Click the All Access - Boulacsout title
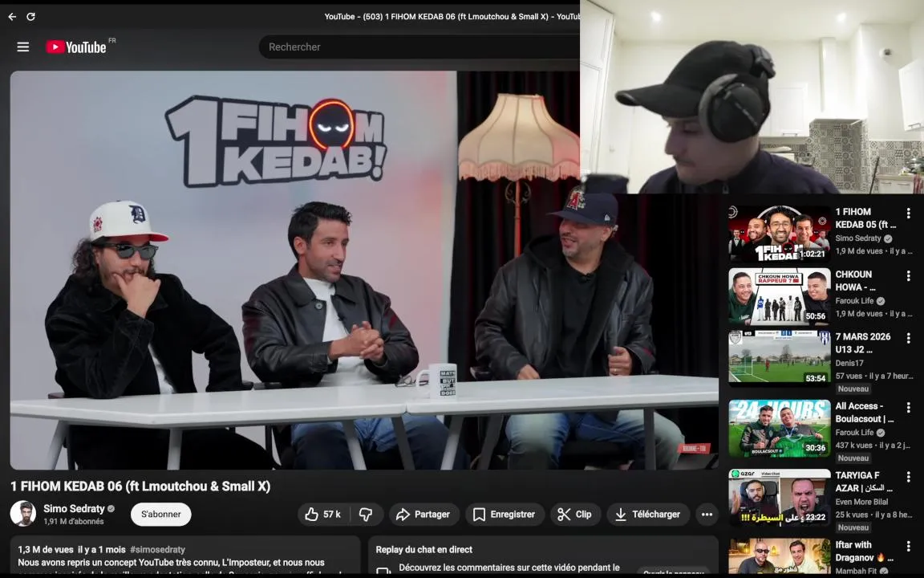The width and height of the screenshot is (924, 578). click(865, 413)
